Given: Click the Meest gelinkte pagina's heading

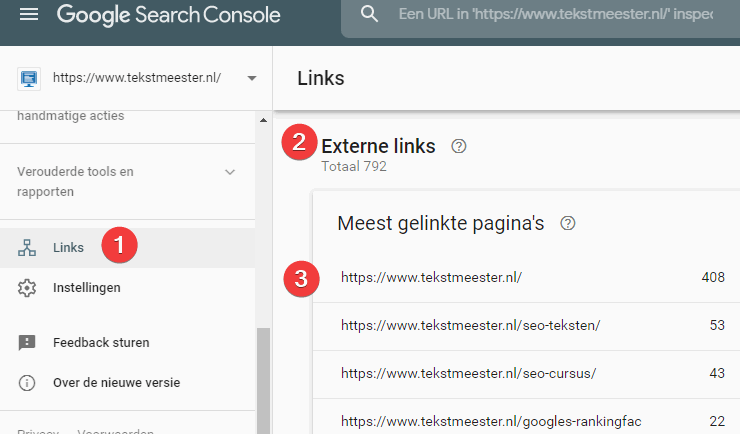Looking at the screenshot, I should tap(441, 223).
